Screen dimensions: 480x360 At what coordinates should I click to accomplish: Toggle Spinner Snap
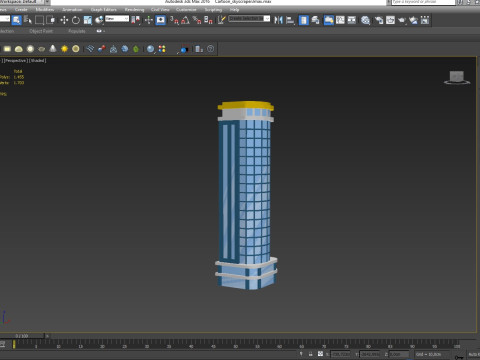208,20
